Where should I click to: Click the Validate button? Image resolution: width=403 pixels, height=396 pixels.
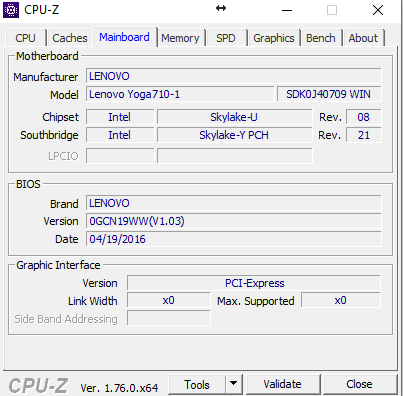pos(282,384)
